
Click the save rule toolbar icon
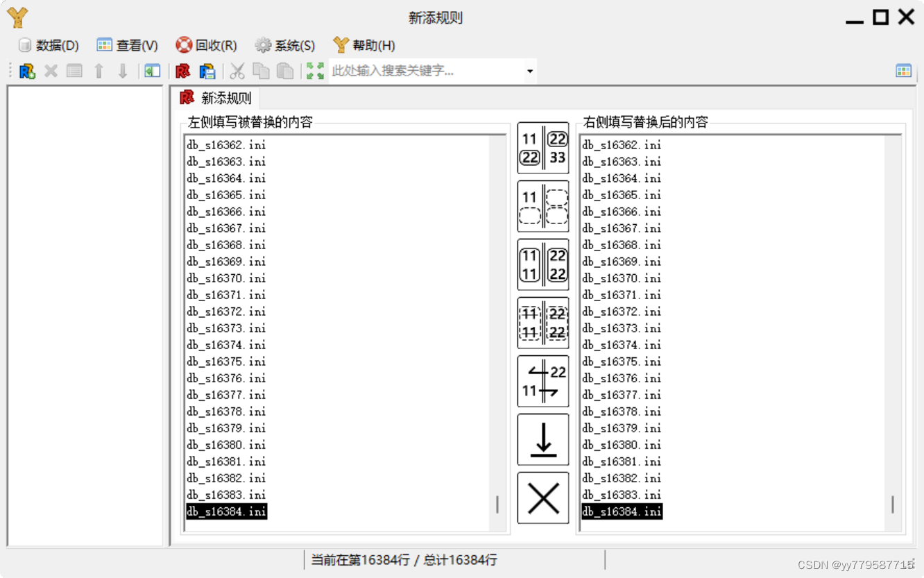click(x=207, y=71)
